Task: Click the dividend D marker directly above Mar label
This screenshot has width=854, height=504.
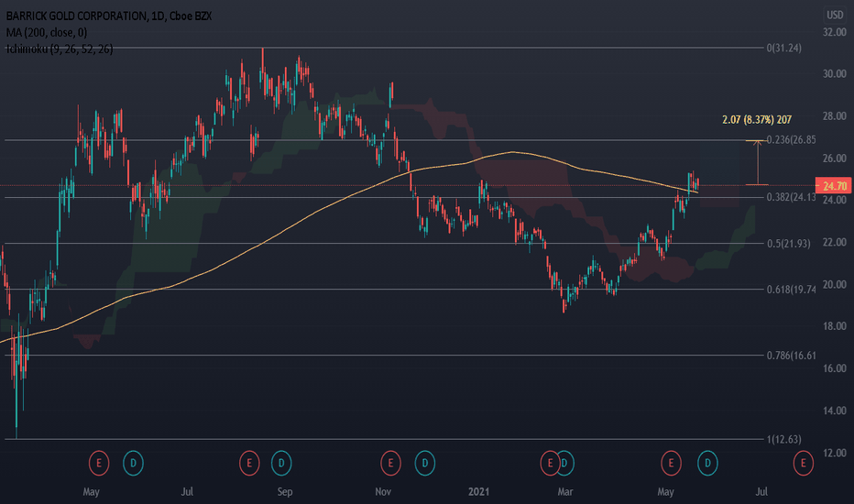Action: [x=564, y=464]
